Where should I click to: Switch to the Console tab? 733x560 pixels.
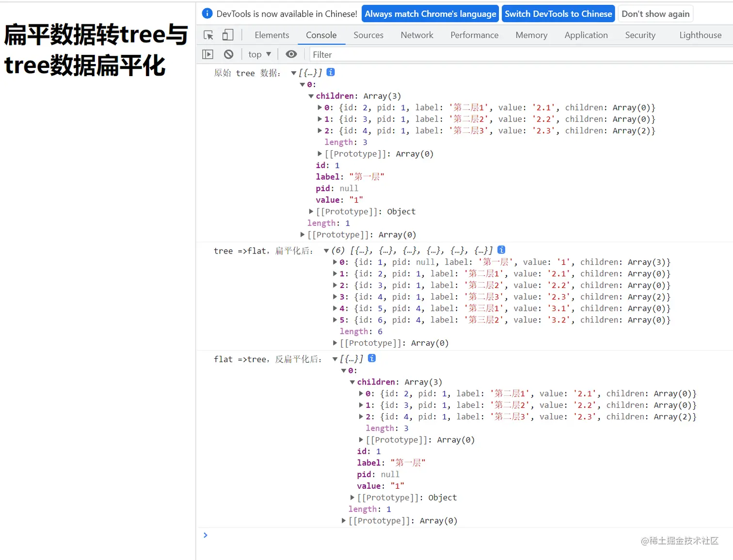point(321,35)
